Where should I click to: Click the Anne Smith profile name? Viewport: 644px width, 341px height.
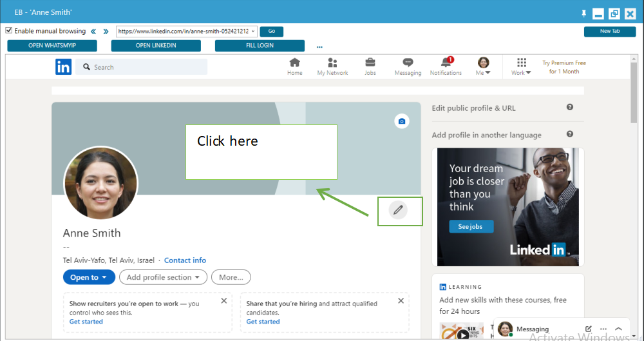(91, 233)
